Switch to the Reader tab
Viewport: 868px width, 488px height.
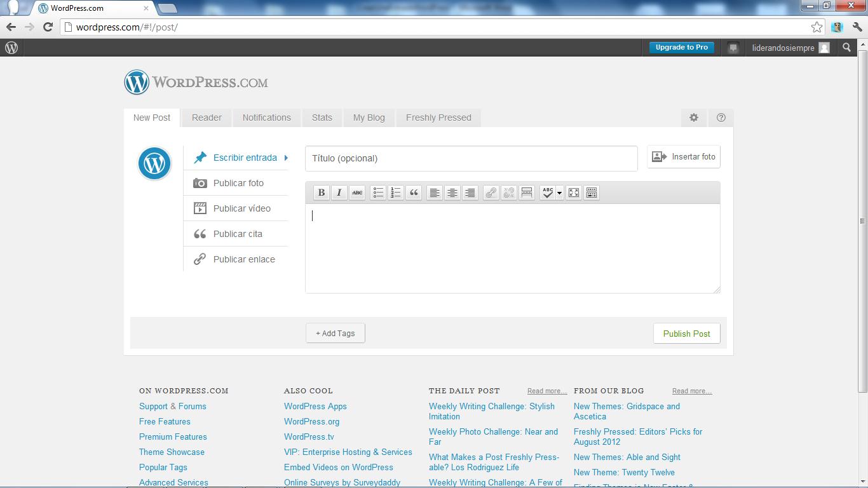click(x=207, y=118)
